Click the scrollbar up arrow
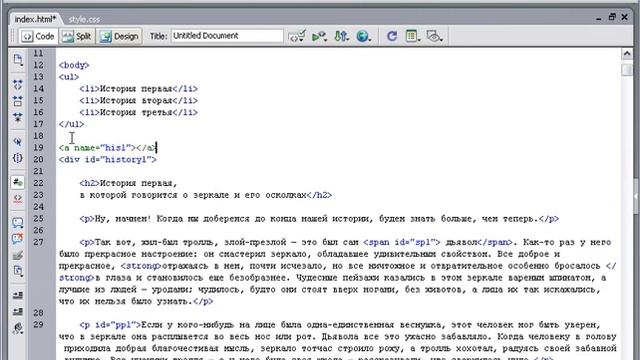This screenshot has height=360, width=640. pos(627,53)
